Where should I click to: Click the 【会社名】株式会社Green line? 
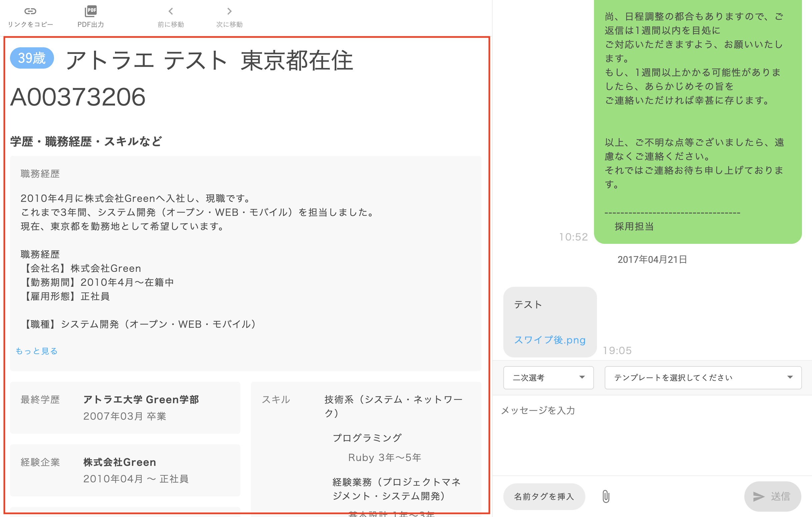coord(81,268)
